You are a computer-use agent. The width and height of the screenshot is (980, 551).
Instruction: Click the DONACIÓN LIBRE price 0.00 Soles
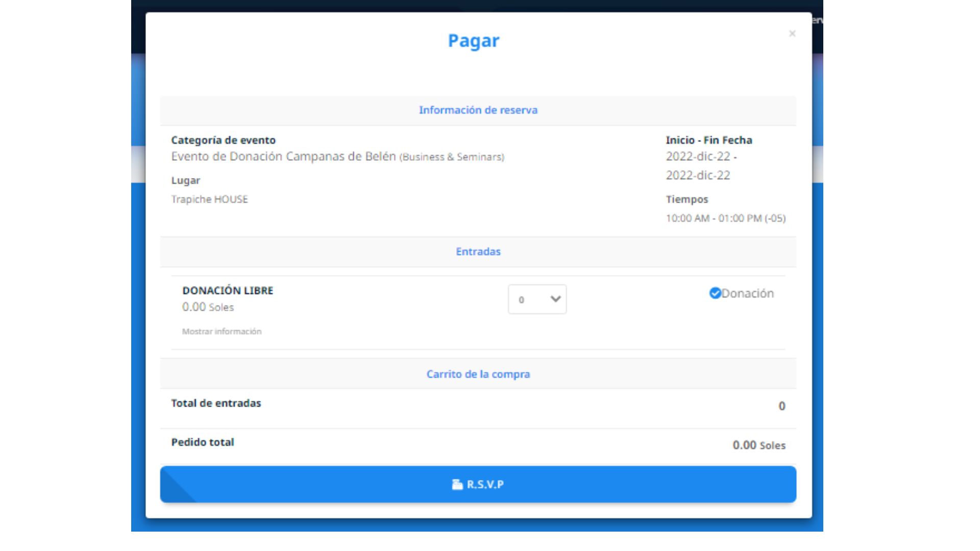(207, 307)
